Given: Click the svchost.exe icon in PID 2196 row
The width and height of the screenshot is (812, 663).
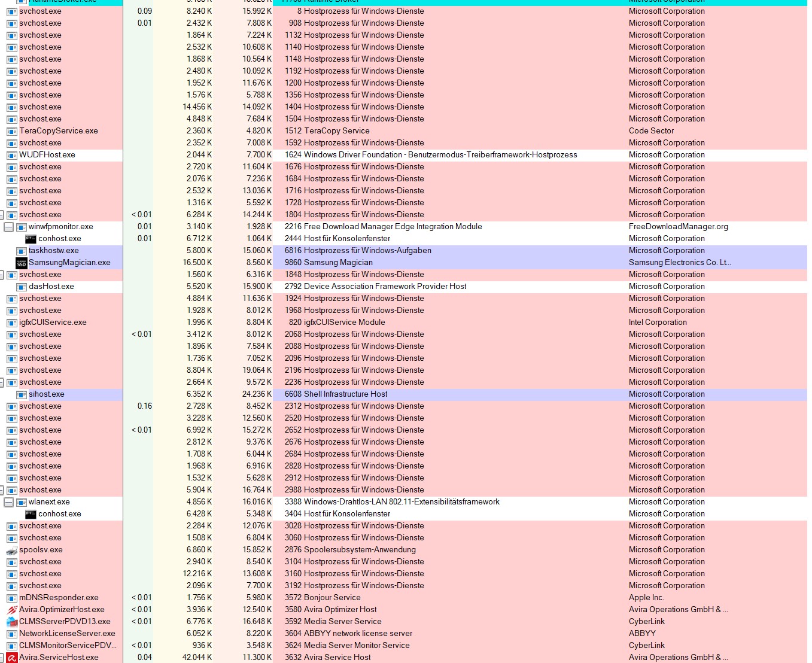Looking at the screenshot, I should click(x=11, y=370).
